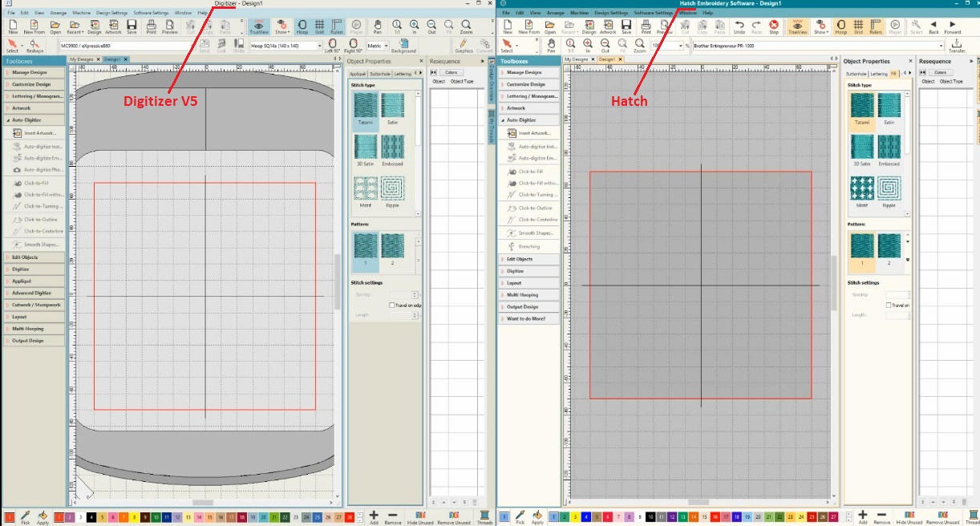Click Pick color tool in Digitizer palette bar
980x526 pixels.
coord(25,517)
